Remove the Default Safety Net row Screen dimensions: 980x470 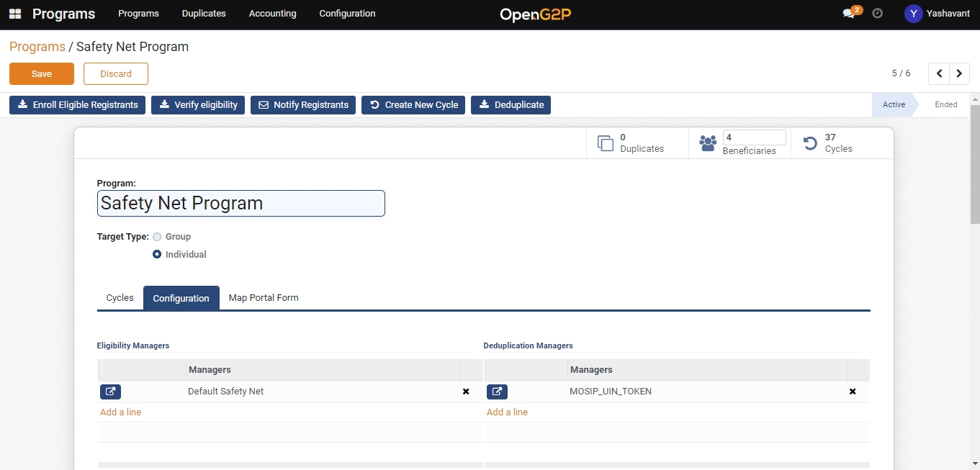point(466,392)
